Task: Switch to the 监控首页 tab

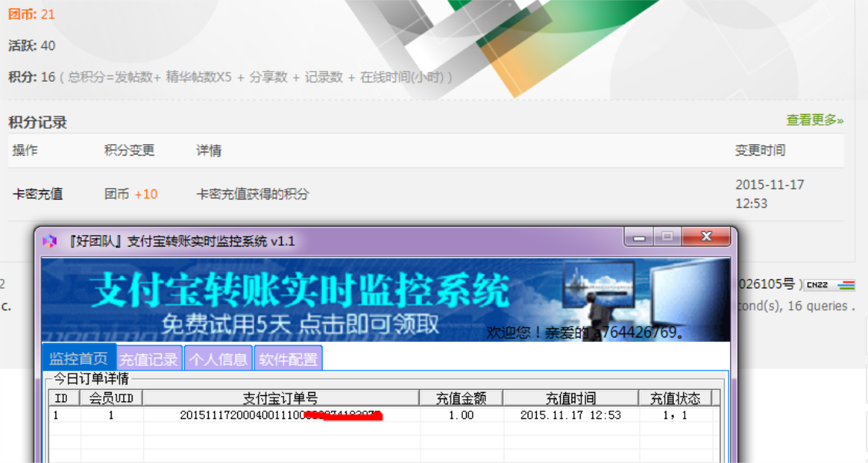Action: coord(79,357)
